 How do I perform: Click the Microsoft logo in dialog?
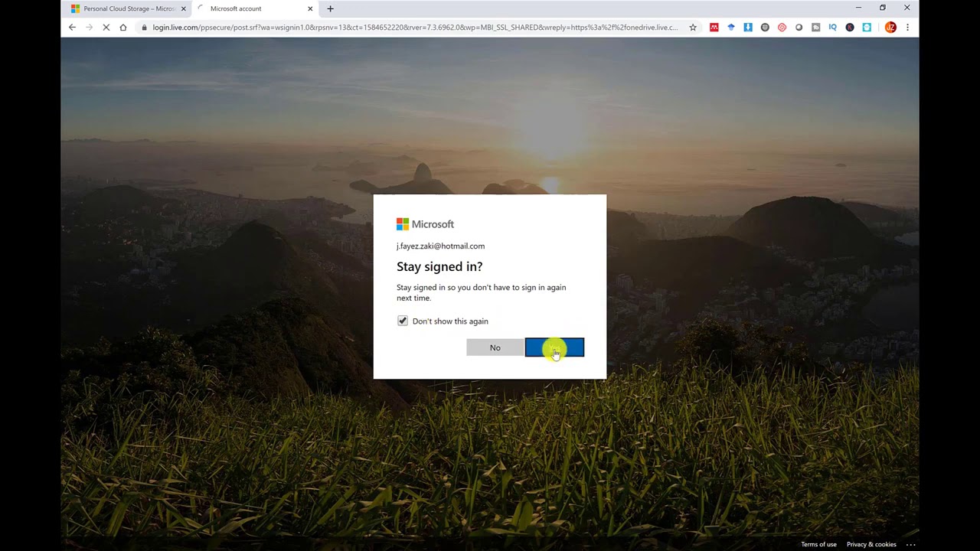425,224
